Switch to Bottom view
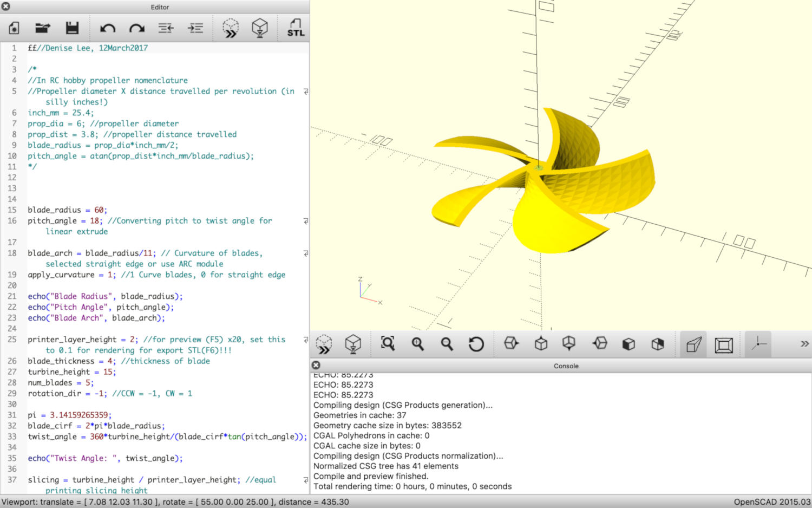The image size is (812, 508). 569,343
